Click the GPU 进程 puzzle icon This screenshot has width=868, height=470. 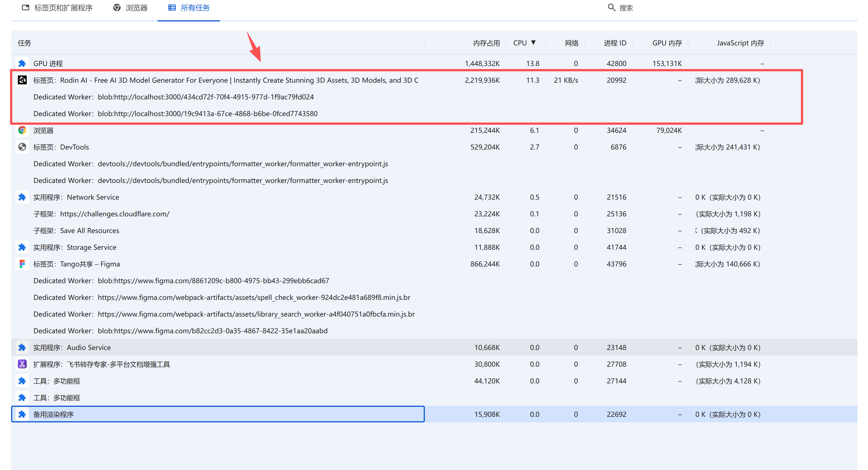[22, 63]
